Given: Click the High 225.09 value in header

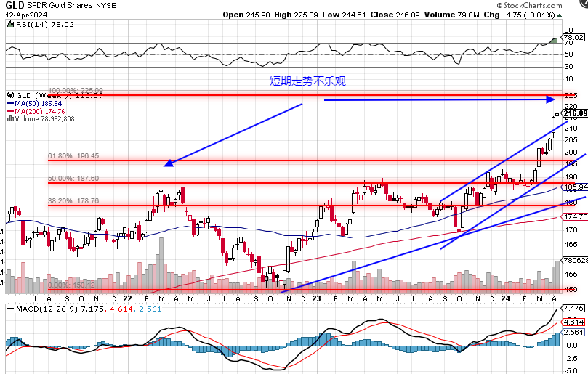Looking at the screenshot, I should tap(296, 15).
